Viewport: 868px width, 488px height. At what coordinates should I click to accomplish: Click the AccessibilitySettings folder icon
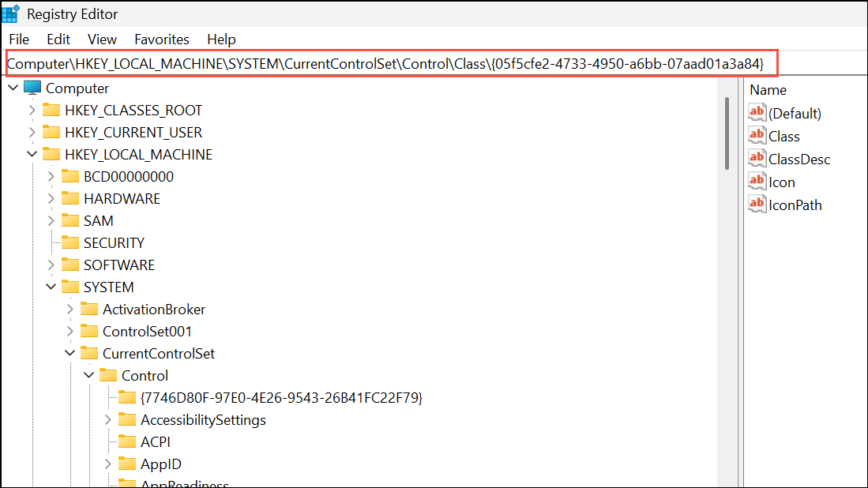[127, 419]
